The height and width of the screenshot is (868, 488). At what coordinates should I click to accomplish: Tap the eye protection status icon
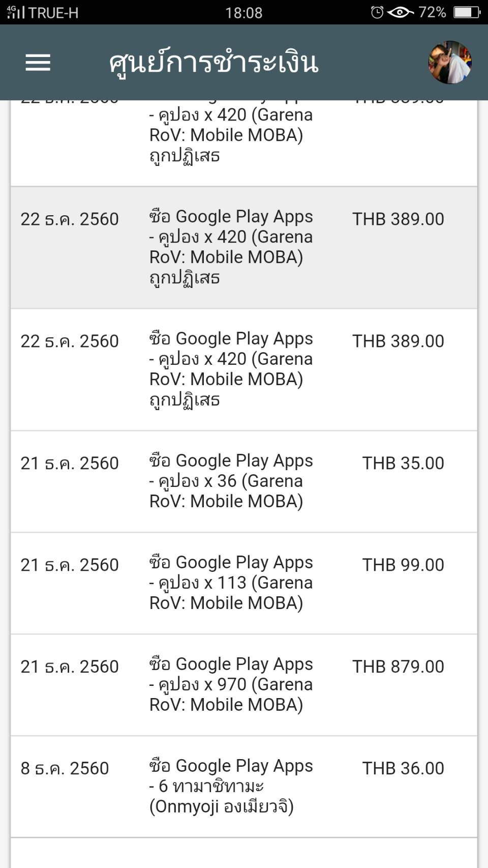(400, 12)
